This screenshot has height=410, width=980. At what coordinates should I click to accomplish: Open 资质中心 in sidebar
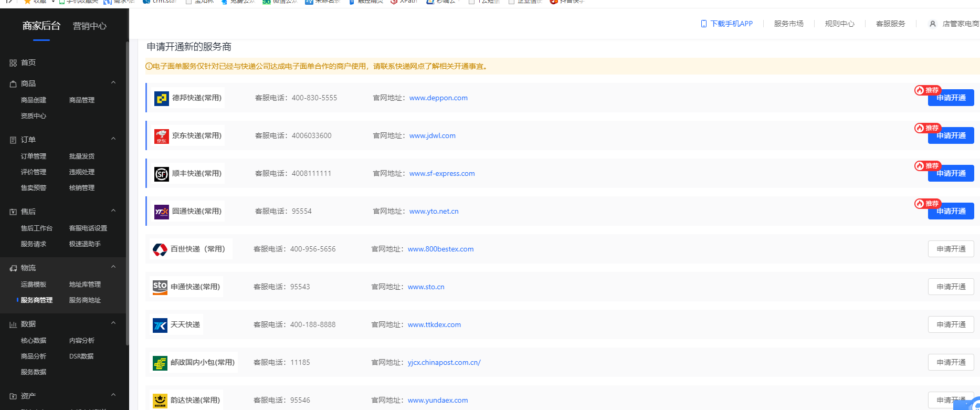pos(34,116)
